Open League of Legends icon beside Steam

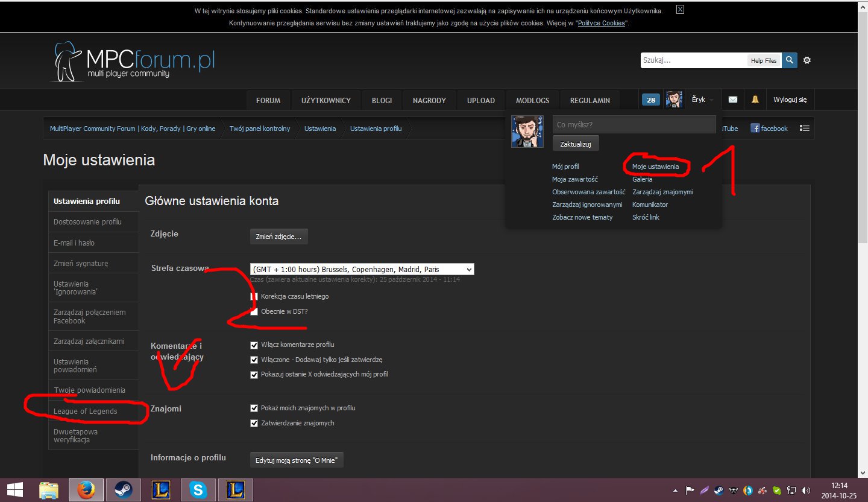(x=160, y=489)
